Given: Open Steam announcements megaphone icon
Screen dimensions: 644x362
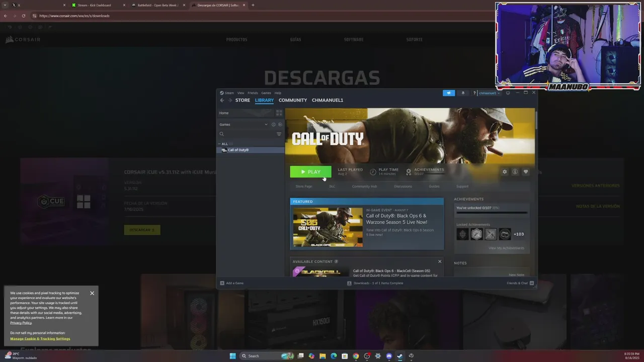Looking at the screenshot, I should [449, 93].
